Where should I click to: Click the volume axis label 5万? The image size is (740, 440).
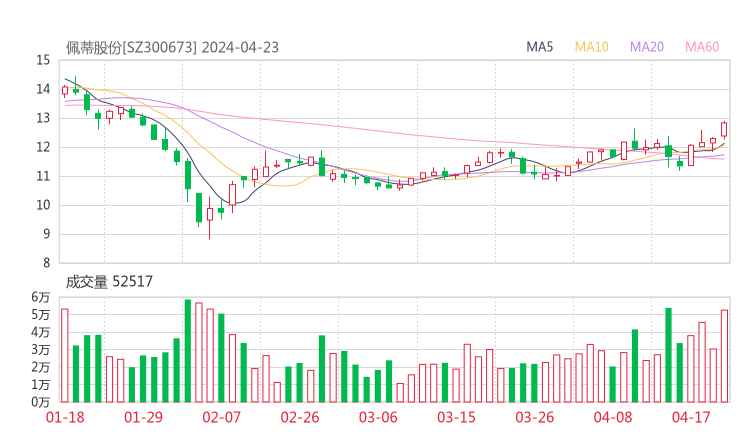click(x=41, y=314)
